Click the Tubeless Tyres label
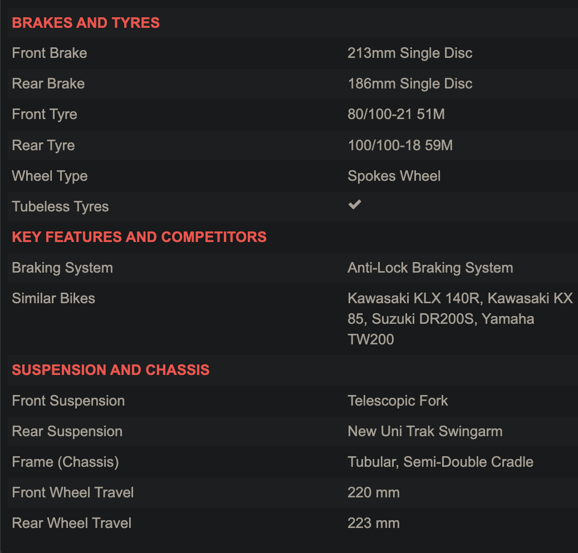The height and width of the screenshot is (553, 578). (x=60, y=207)
